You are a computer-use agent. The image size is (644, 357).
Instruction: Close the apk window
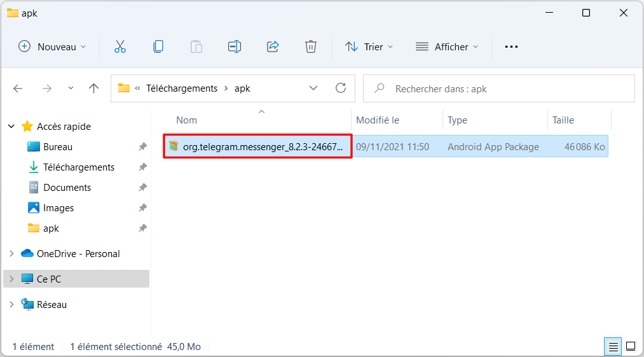[624, 13]
